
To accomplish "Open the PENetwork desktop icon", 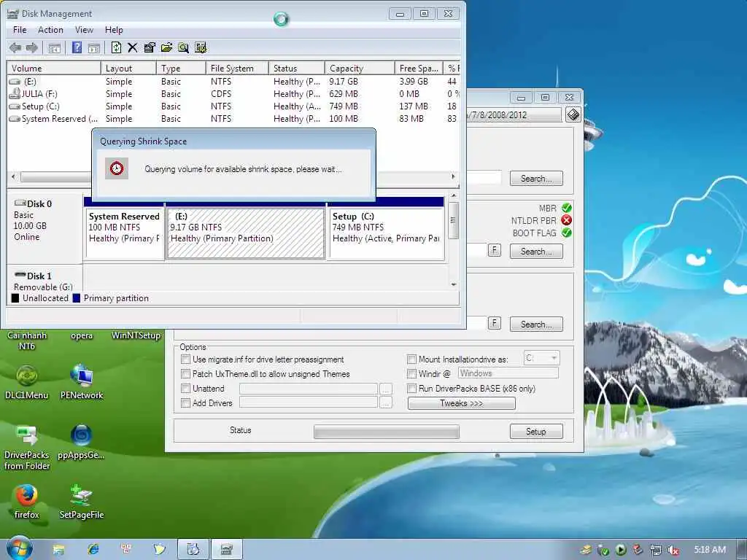I will coord(82,382).
